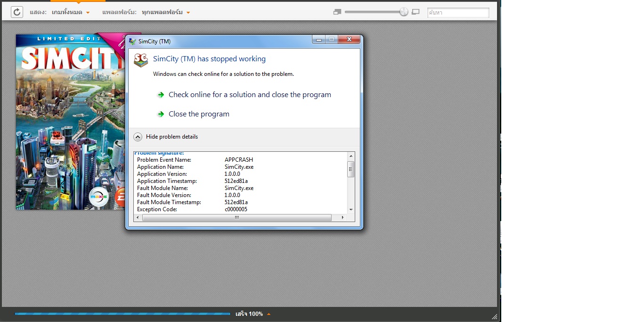
Task: Click the heading "SimCity (TM) has stopped working"
Action: pyautogui.click(x=209, y=59)
